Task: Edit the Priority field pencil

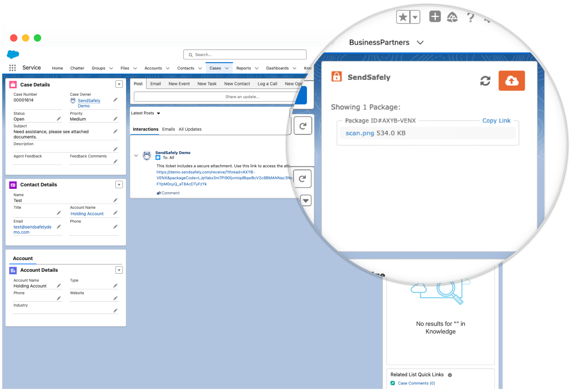Action: coord(116,119)
